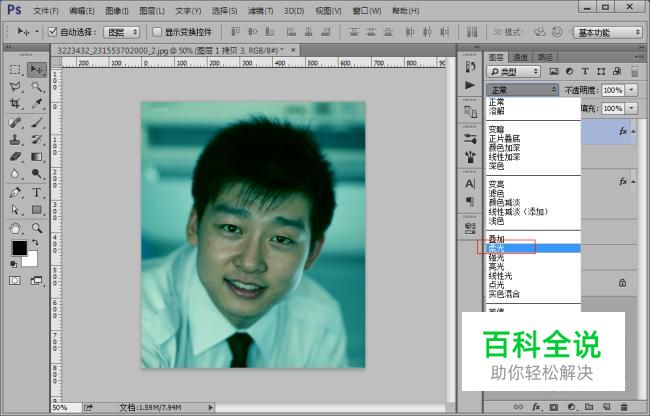Screen dimensions: 650x416
Task: Add layer style via bottom fx icon
Action: click(536, 407)
